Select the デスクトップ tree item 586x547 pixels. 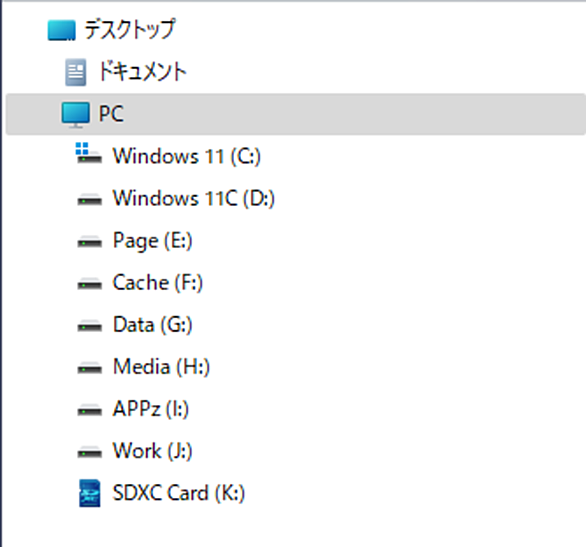click(130, 30)
